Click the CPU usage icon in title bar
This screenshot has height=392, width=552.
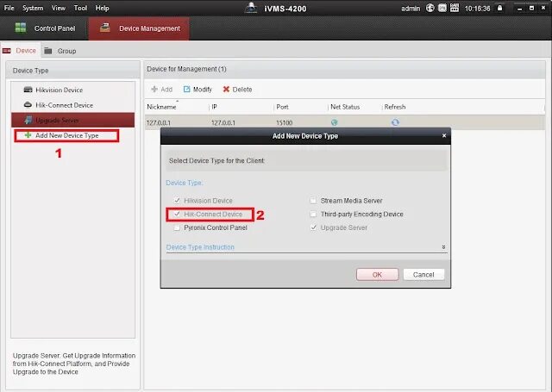click(442, 8)
